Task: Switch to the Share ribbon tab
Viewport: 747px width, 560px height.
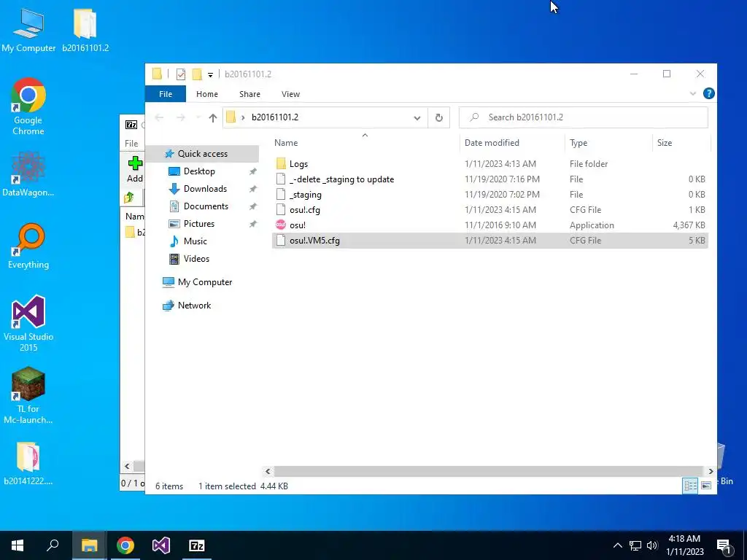Action: [x=249, y=94]
